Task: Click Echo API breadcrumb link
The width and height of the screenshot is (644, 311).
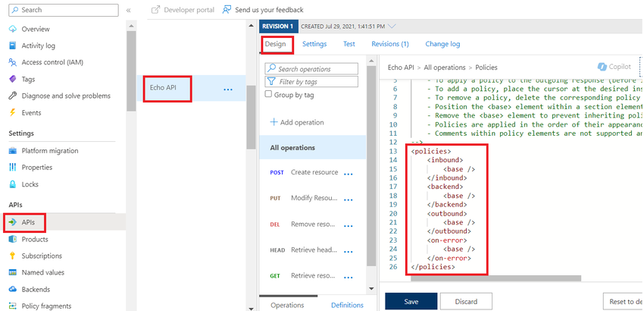Action: 401,68
